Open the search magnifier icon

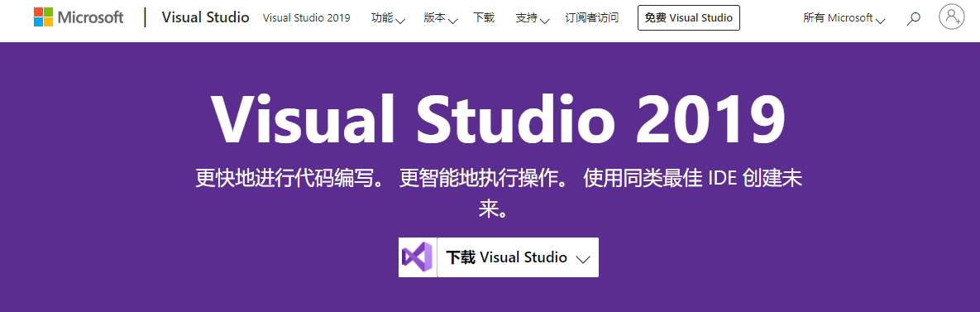(x=913, y=19)
